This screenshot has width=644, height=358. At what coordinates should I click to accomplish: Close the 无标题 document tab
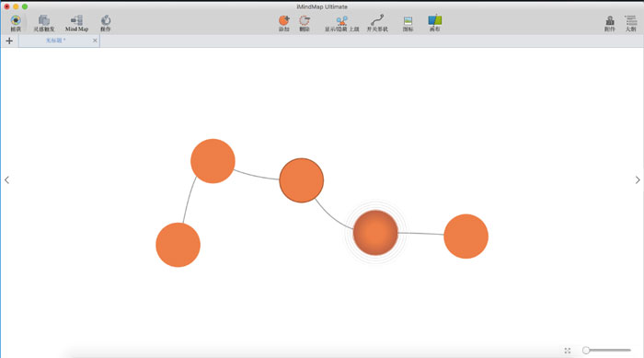tap(95, 40)
